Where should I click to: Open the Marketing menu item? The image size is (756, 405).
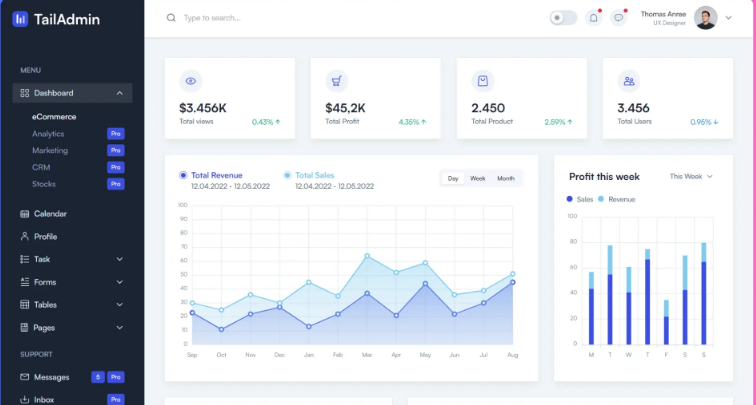50,150
